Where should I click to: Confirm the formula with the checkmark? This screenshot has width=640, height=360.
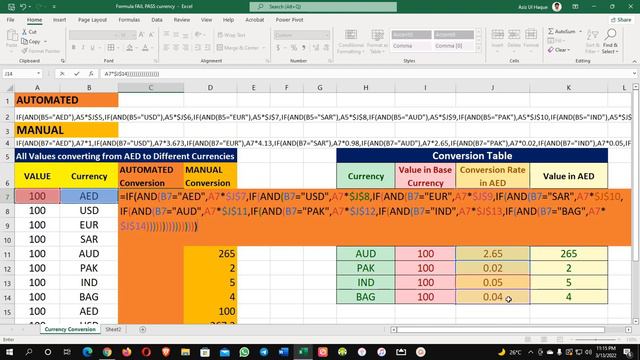point(76,74)
